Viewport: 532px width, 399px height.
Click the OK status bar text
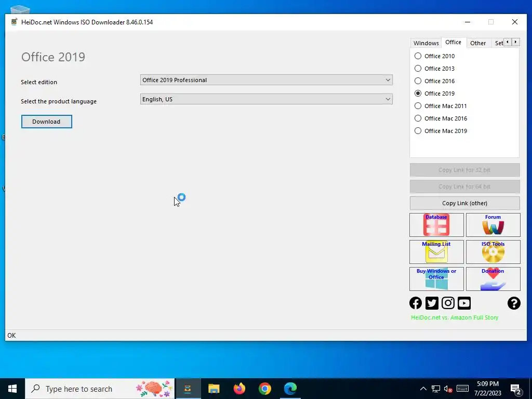[11, 335]
